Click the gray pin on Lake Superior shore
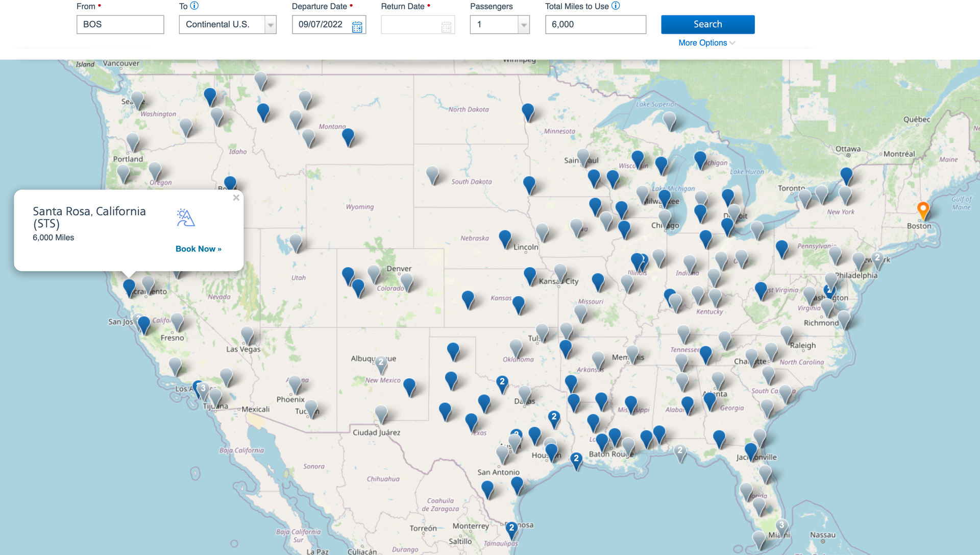The image size is (980, 555). coord(669,120)
